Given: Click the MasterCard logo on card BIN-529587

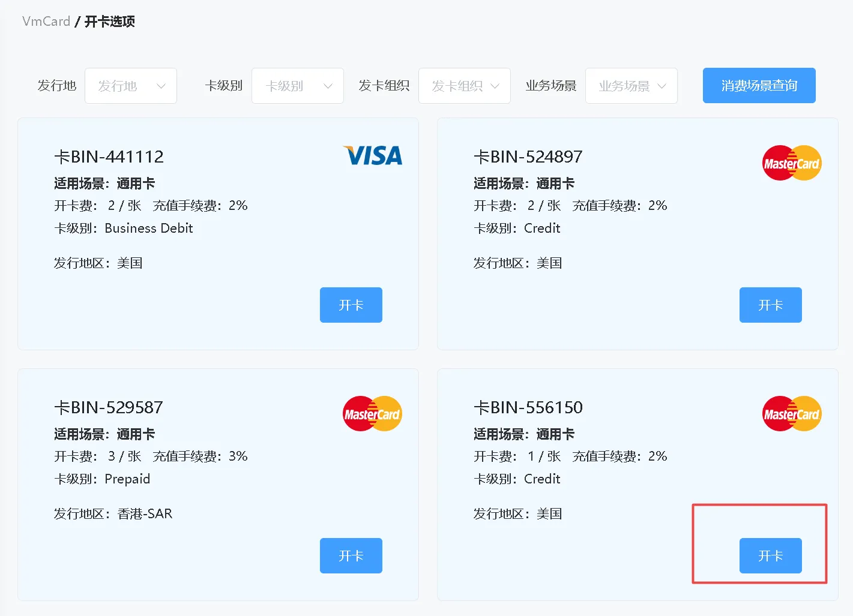Looking at the screenshot, I should click(x=372, y=414).
